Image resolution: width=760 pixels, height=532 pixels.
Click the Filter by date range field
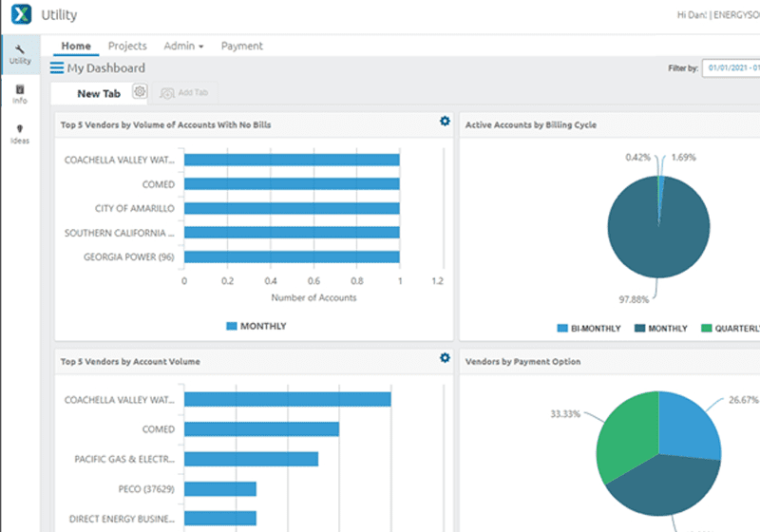click(x=731, y=68)
